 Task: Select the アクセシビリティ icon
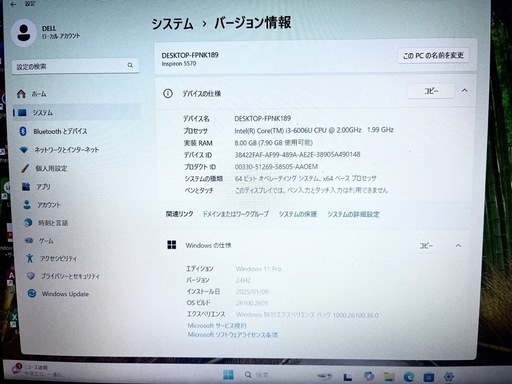click(30, 258)
